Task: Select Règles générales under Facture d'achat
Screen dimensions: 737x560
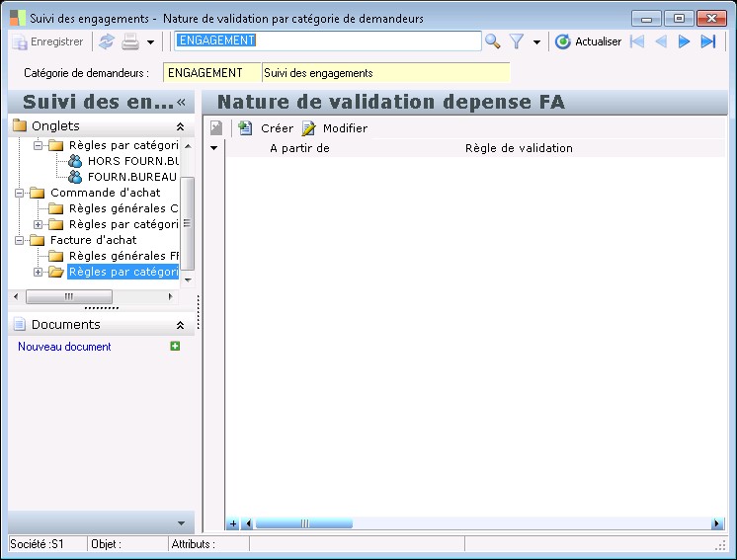Action: pyautogui.click(x=123, y=256)
